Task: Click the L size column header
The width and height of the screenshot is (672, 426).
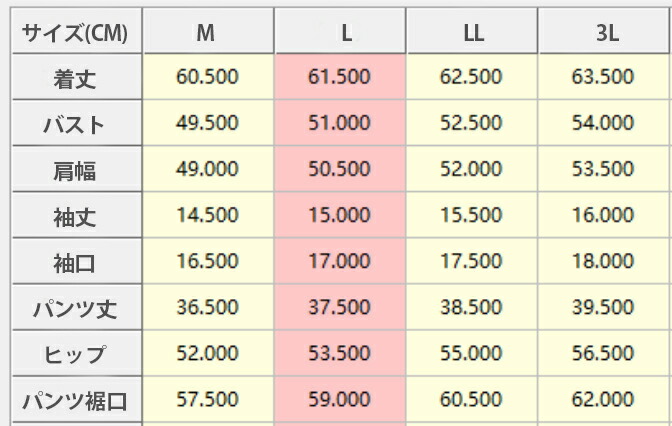Action: click(340, 32)
